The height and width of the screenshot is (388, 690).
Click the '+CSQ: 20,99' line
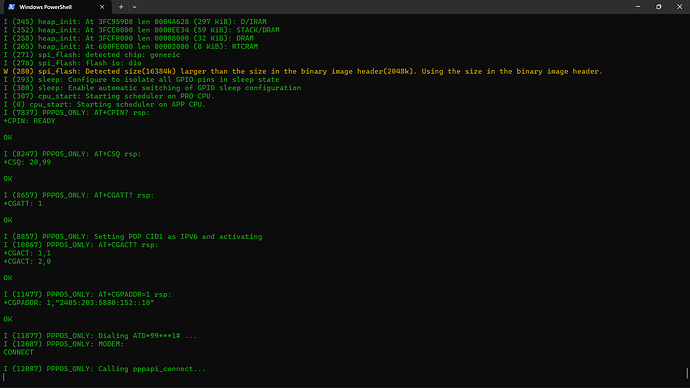point(27,162)
